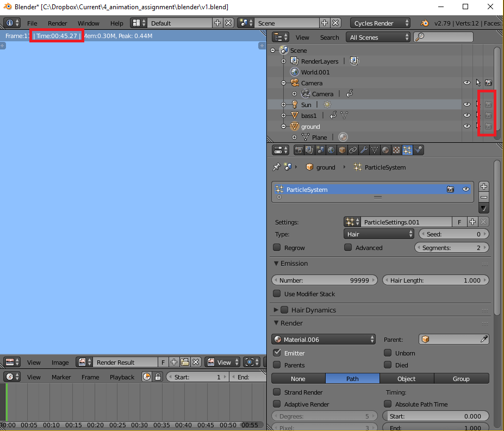Image resolution: width=504 pixels, height=431 pixels.
Task: Open the Render properties tab (camera icon)
Action: [x=298, y=150]
